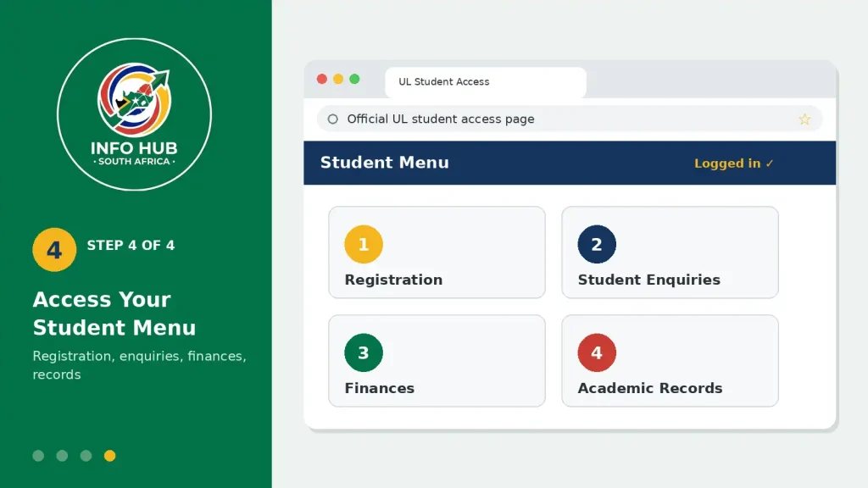Open the Registration menu card

(437, 252)
